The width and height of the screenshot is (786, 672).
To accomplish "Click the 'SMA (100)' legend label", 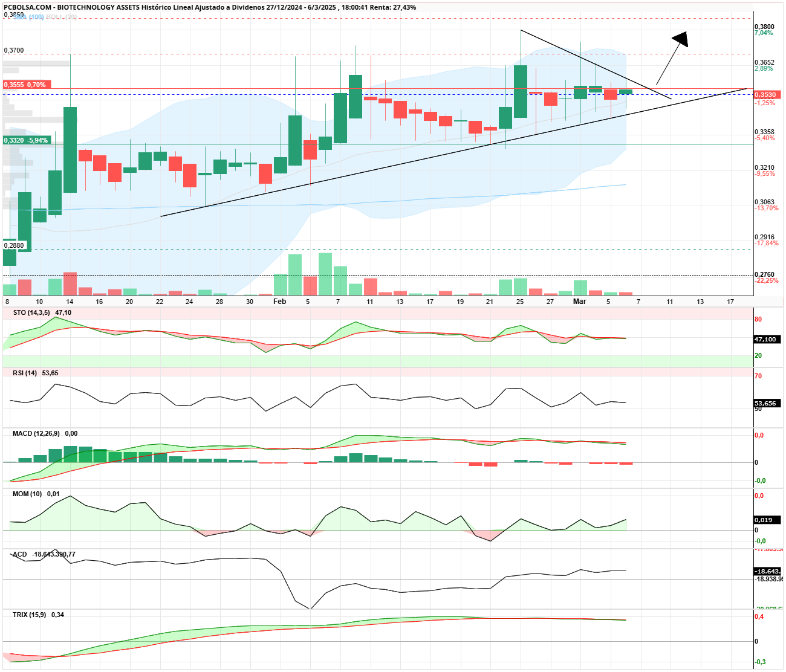I will (28, 17).
